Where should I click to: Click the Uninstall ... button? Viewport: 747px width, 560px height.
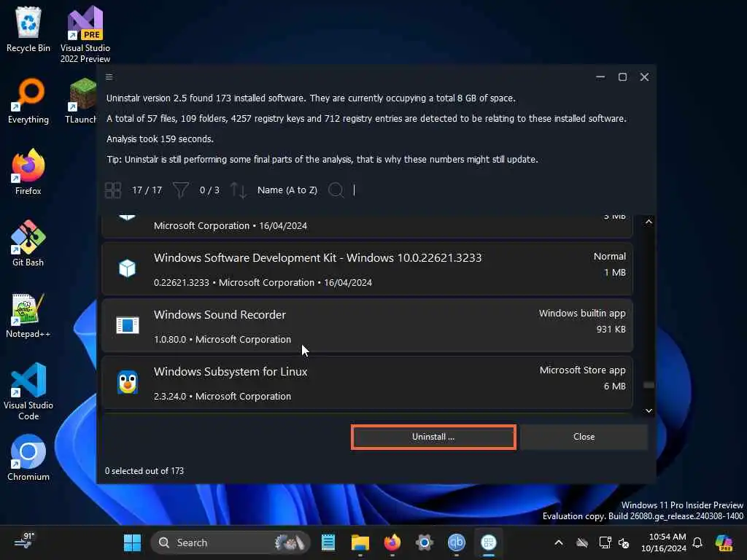tap(433, 437)
